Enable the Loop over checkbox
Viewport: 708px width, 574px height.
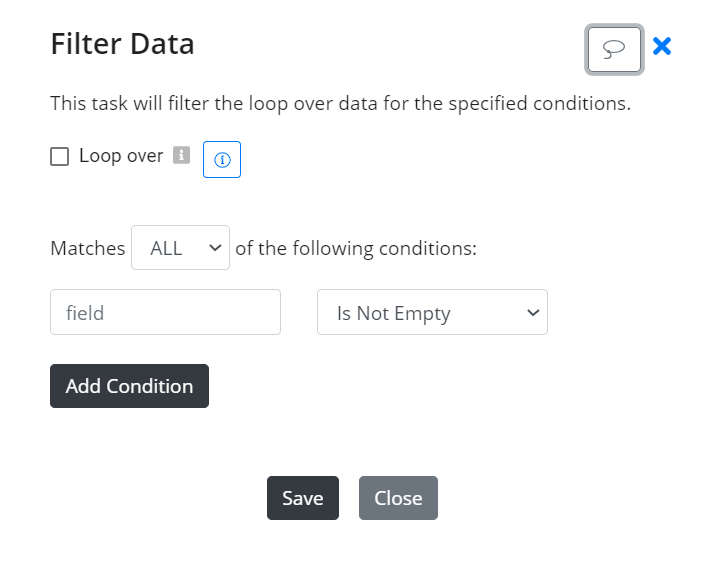60,157
